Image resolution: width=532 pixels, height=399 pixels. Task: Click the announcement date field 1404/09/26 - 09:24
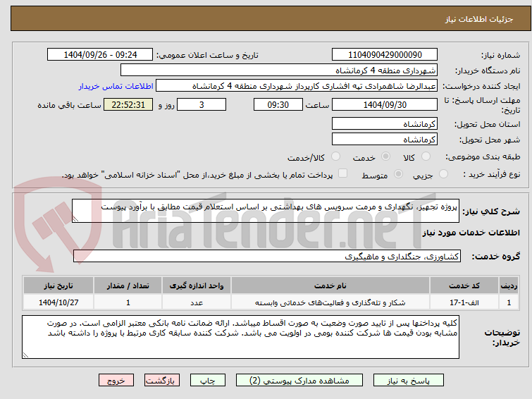point(100,55)
